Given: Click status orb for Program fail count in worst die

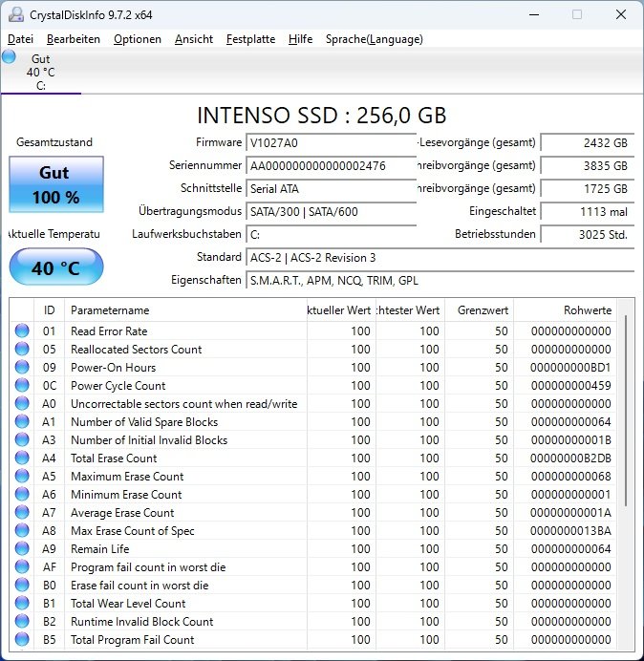Looking at the screenshot, I should point(22,566).
